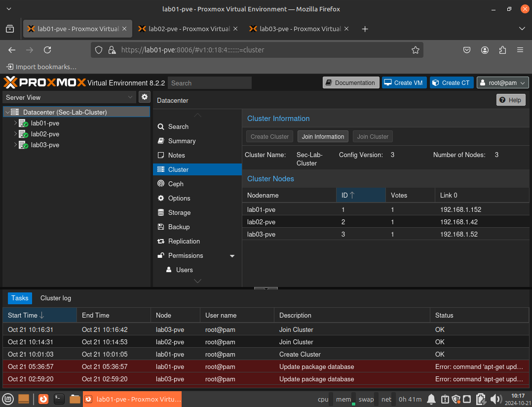
Task: Switch to the Cluster log tab
Action: (56, 298)
